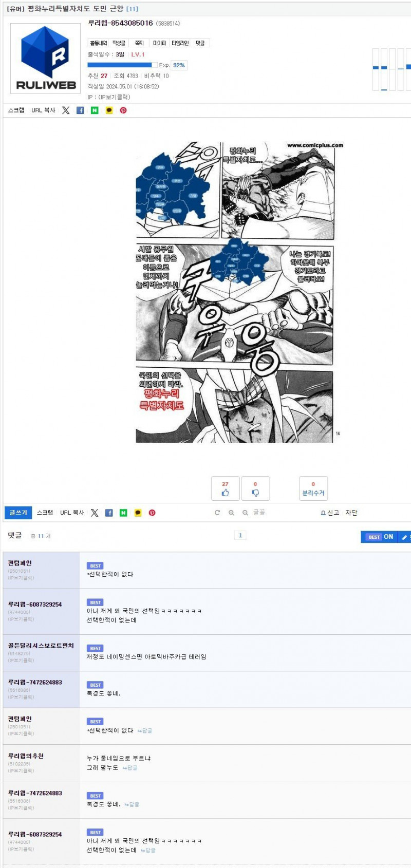Click the magnifier icon next to 글꼴
Screen dimensions: 411x868
(x=245, y=513)
